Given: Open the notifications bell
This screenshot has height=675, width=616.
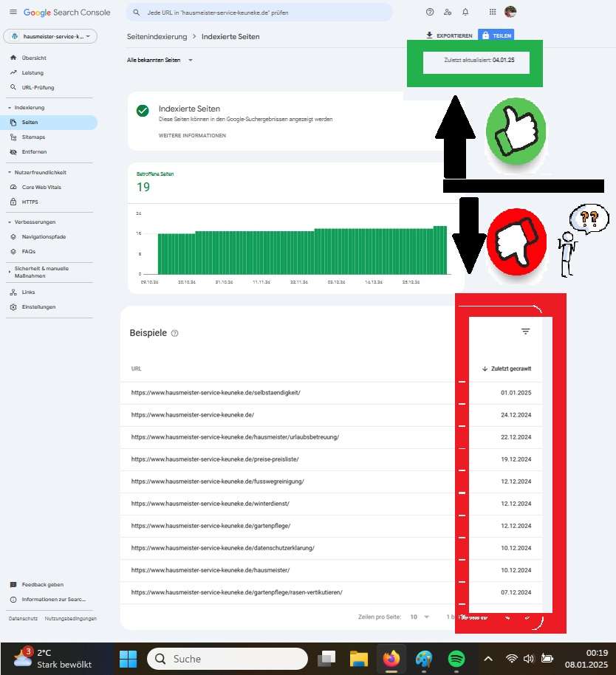Looking at the screenshot, I should point(465,12).
